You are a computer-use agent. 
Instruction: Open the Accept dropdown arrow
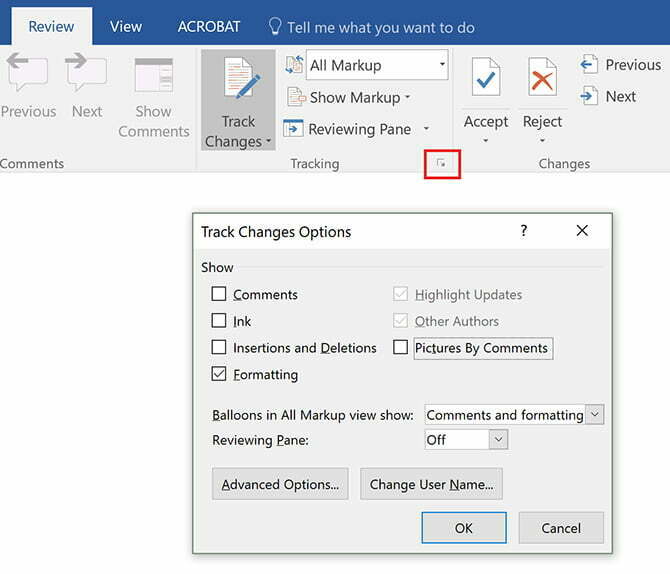485,140
